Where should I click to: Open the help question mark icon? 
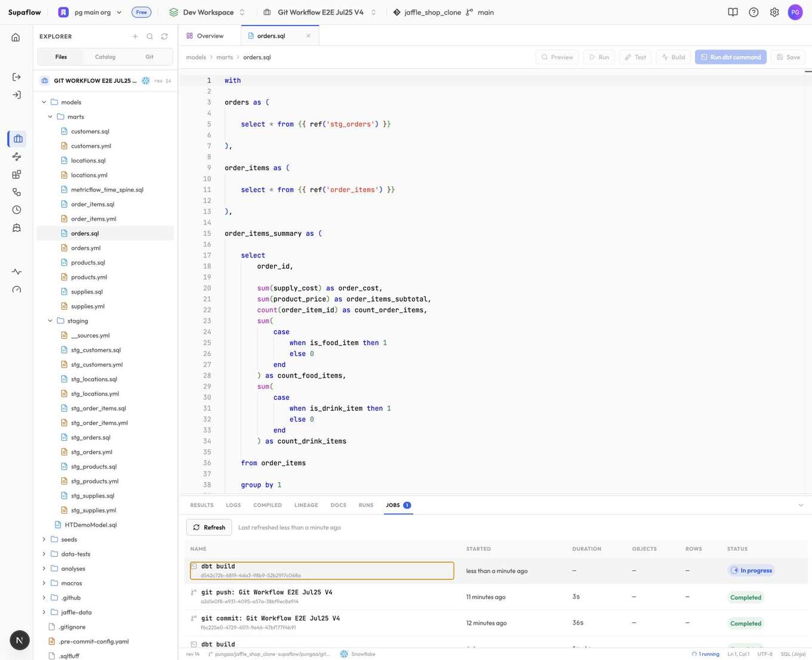tap(753, 12)
